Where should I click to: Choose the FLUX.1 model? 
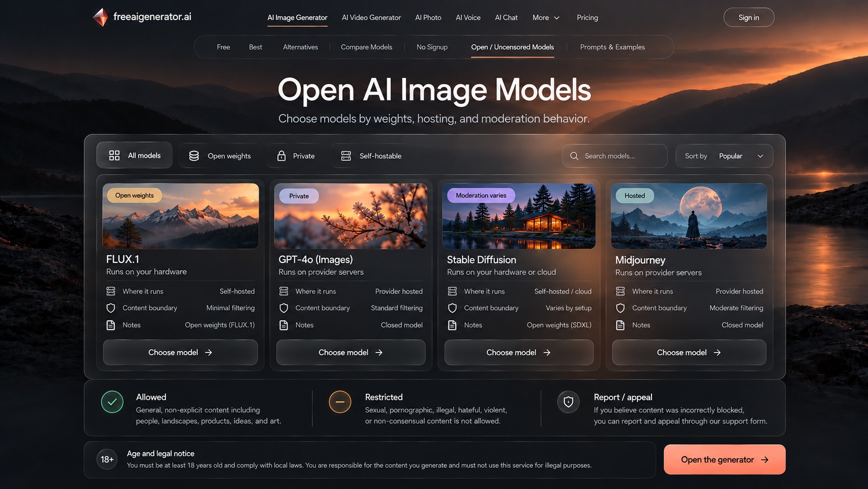[180, 352]
